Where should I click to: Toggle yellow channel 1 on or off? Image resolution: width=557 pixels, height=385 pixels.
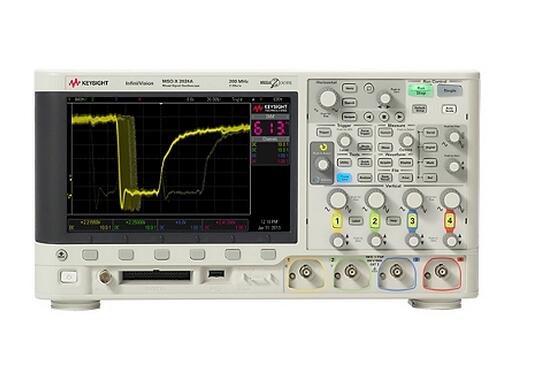[337, 221]
